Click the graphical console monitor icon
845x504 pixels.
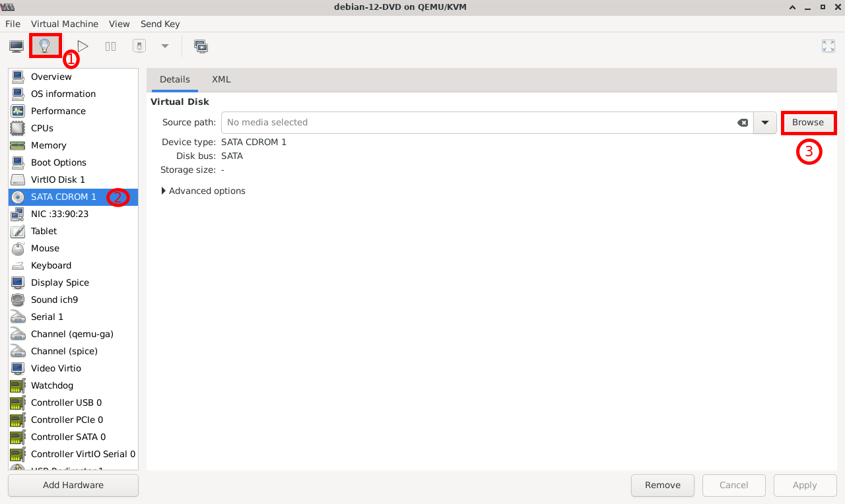click(x=17, y=46)
